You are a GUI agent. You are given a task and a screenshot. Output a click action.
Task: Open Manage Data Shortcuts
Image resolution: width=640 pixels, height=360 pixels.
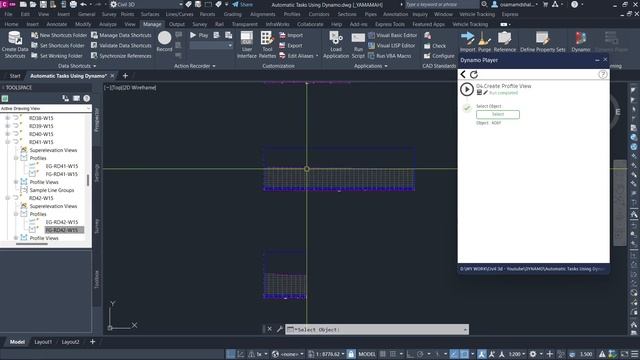[x=121, y=35]
